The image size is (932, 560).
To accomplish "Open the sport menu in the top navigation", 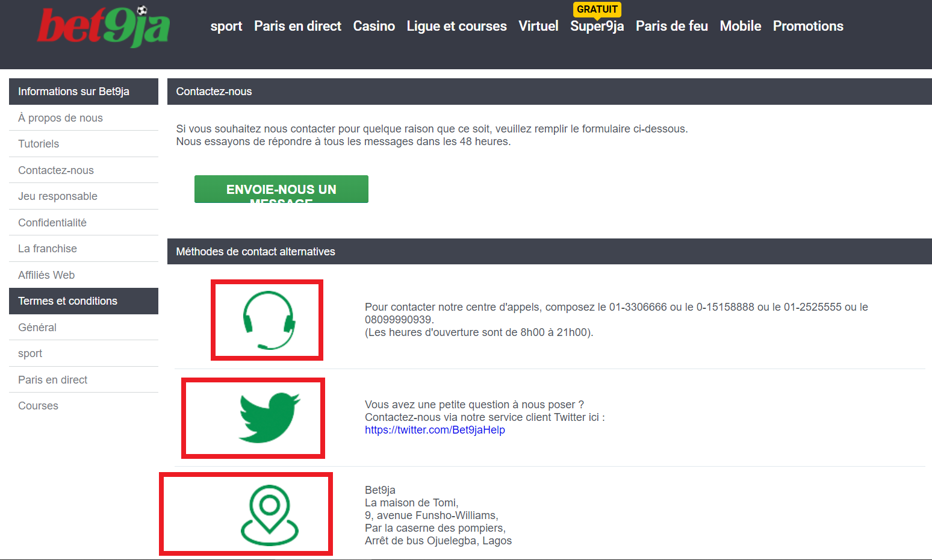I will tap(226, 26).
